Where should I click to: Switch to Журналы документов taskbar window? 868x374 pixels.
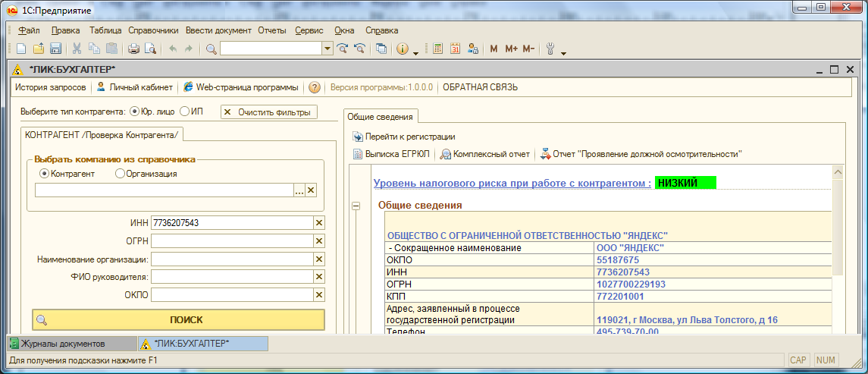click(x=71, y=344)
